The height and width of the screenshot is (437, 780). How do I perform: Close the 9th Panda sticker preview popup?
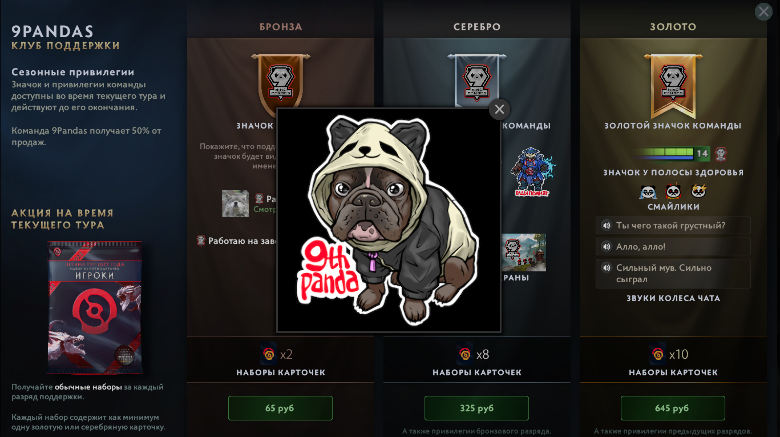click(x=499, y=109)
